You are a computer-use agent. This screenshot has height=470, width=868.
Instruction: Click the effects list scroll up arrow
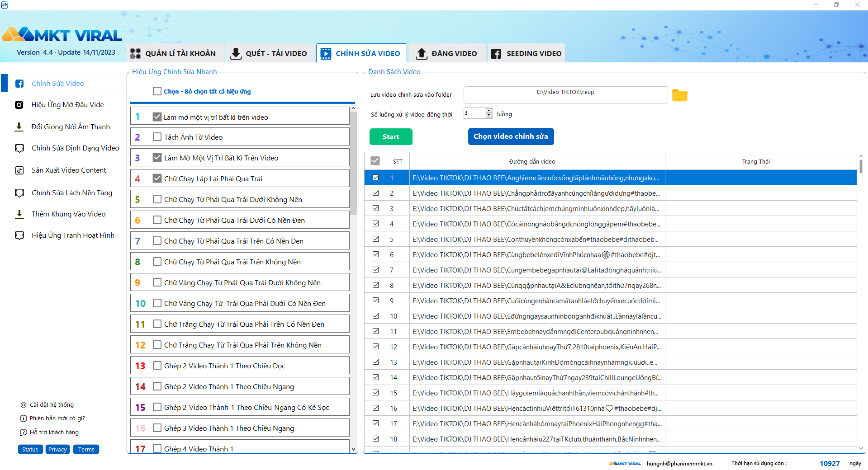(x=353, y=108)
